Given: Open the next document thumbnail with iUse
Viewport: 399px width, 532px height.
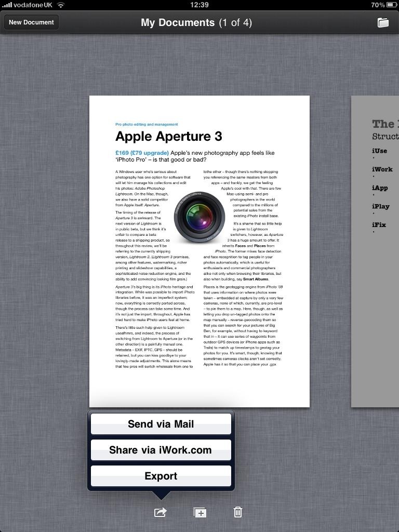Looking at the screenshot, I should [x=375, y=251].
